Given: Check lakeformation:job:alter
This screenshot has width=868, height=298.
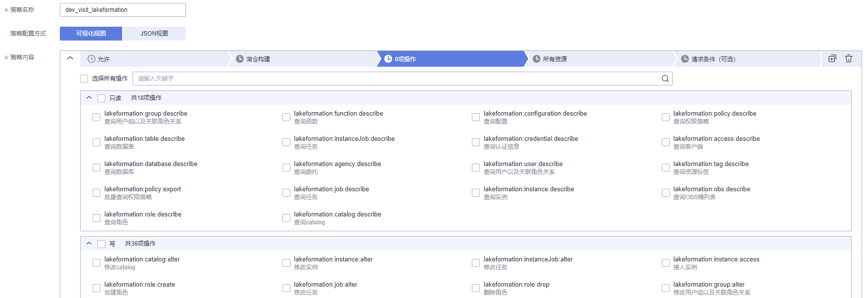Looking at the screenshot, I should click(286, 288).
